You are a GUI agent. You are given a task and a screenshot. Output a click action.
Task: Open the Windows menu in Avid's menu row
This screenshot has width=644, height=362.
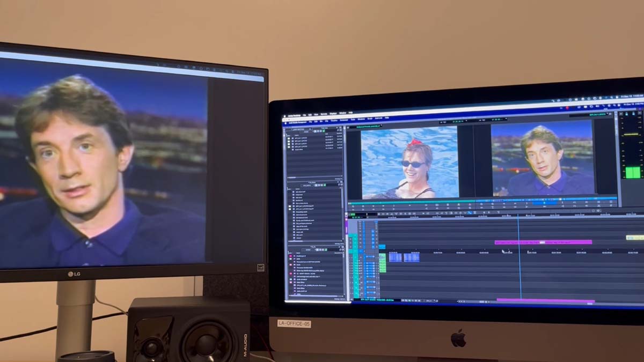pyautogui.click(x=361, y=119)
